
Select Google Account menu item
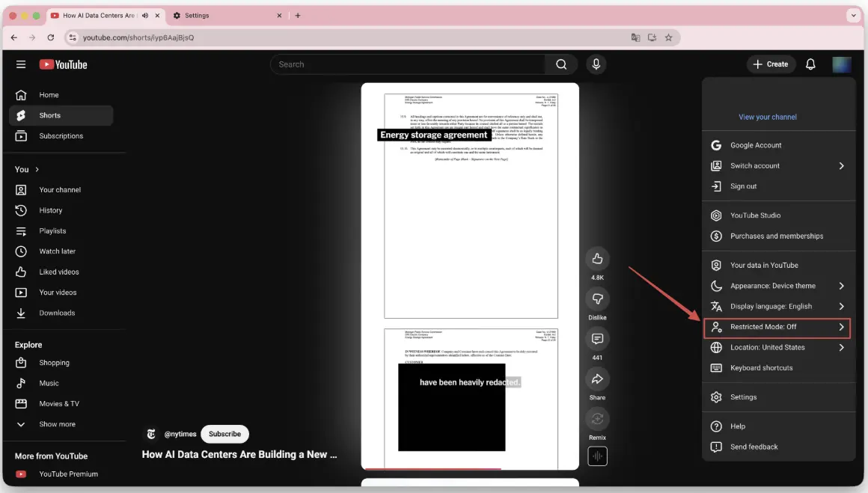click(x=779, y=145)
